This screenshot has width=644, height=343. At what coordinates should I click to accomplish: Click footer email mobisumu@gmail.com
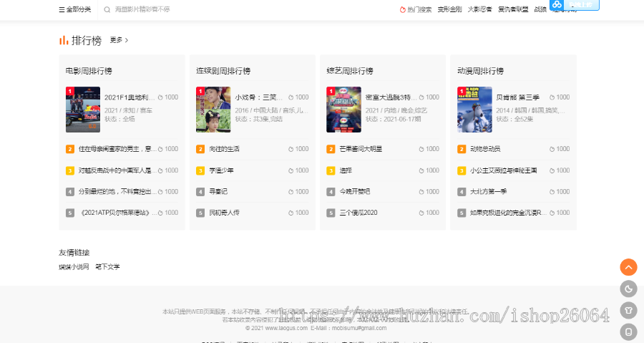pos(359,328)
